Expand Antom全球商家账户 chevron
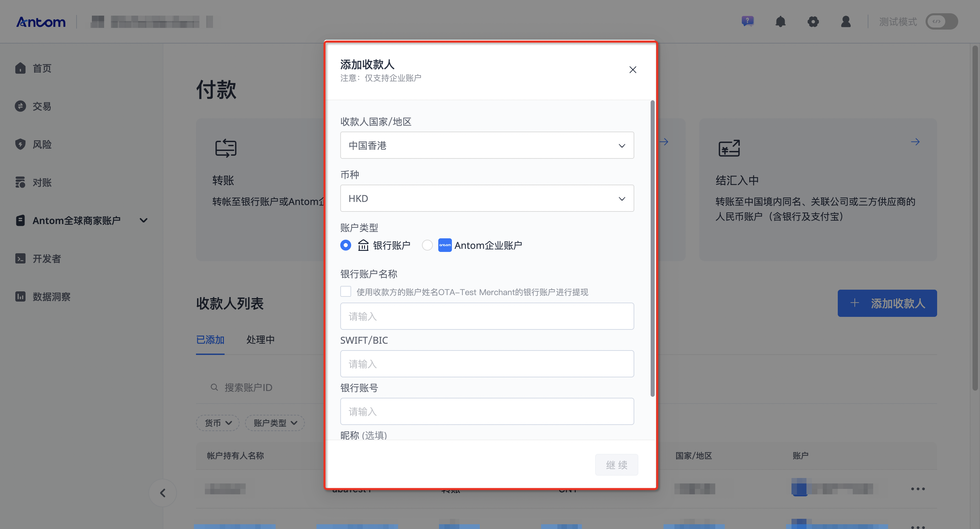980x529 pixels. point(143,220)
